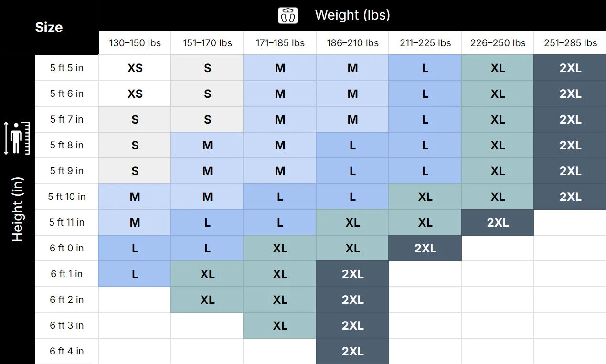
Task: Pick the 2XL cell in 6 ft 0 in row
Action: 425,249
